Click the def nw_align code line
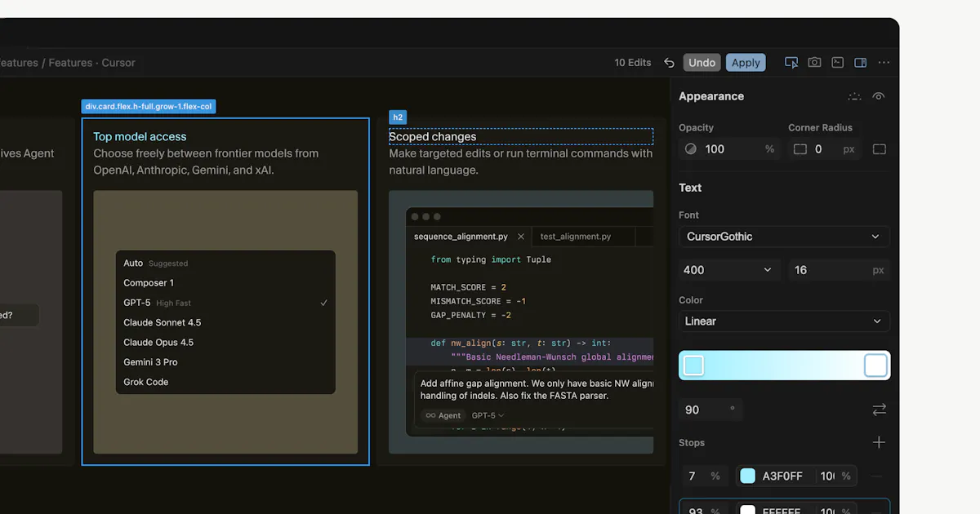The height and width of the screenshot is (514, 980). (x=521, y=343)
